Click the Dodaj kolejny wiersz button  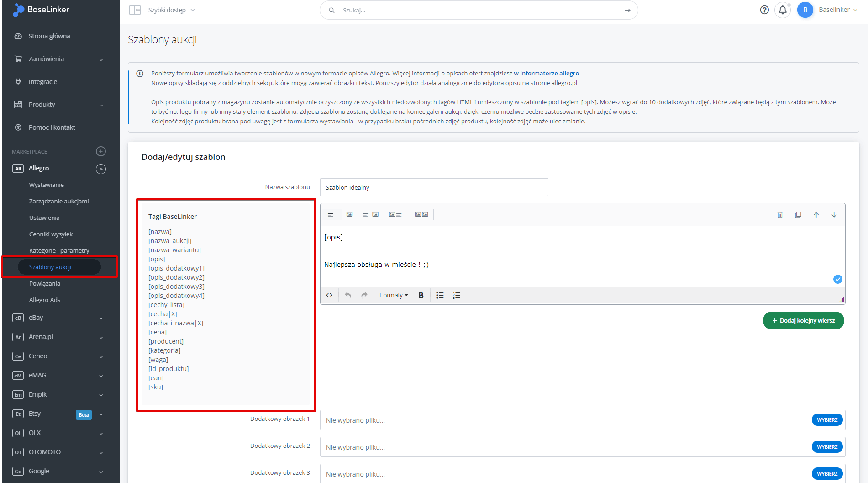[803, 320]
